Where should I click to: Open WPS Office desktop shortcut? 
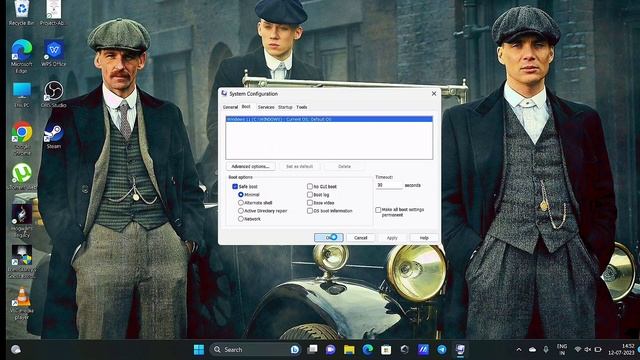pyautogui.click(x=53, y=53)
